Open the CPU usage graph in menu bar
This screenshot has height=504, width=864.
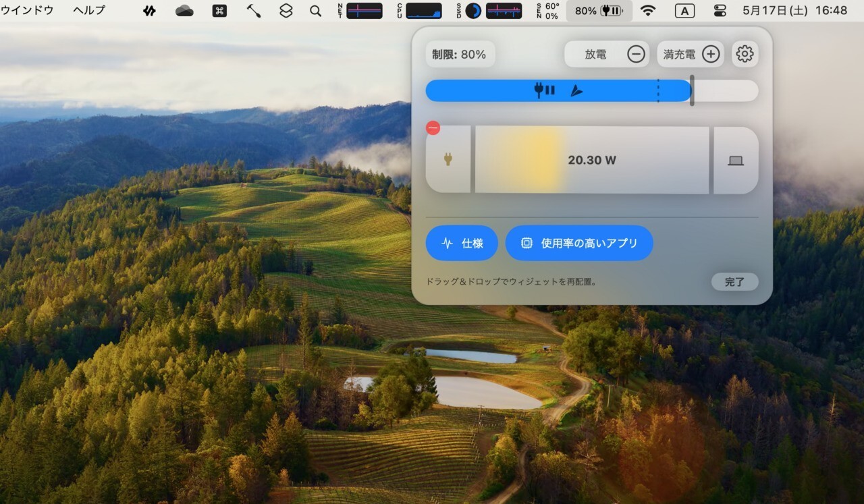click(x=418, y=11)
